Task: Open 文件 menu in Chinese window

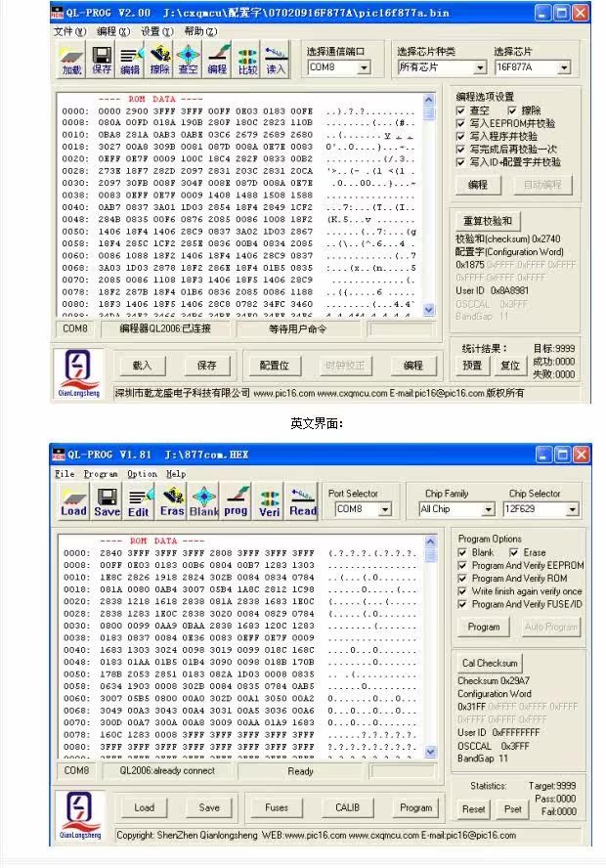Action: tap(70, 31)
